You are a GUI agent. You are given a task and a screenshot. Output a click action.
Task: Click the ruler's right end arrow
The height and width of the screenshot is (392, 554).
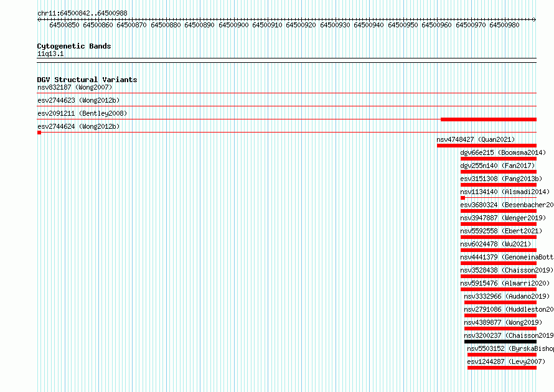tap(535, 20)
